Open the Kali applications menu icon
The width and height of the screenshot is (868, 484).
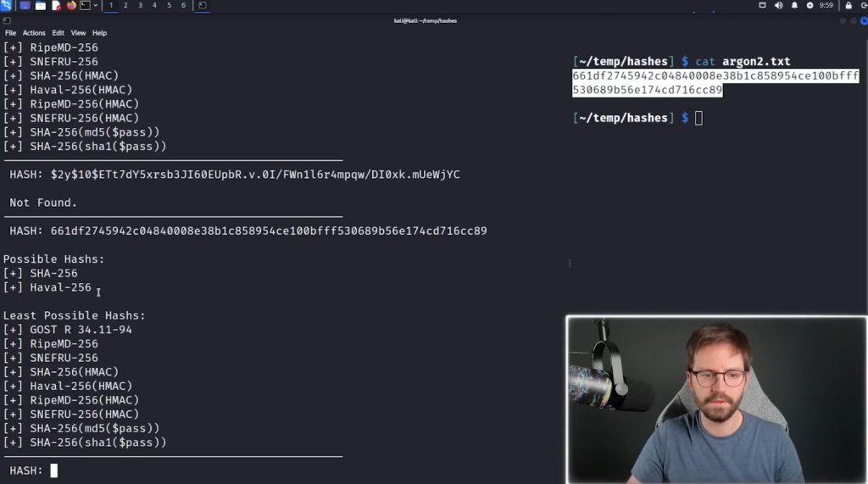(x=6, y=6)
